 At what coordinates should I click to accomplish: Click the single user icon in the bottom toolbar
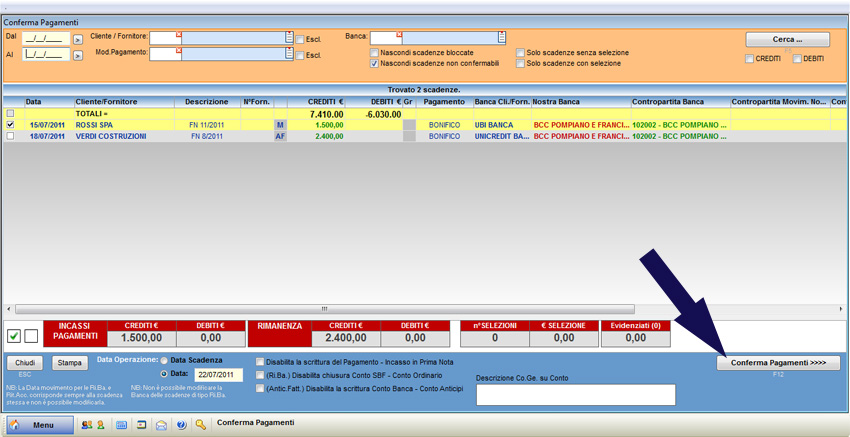point(101,425)
